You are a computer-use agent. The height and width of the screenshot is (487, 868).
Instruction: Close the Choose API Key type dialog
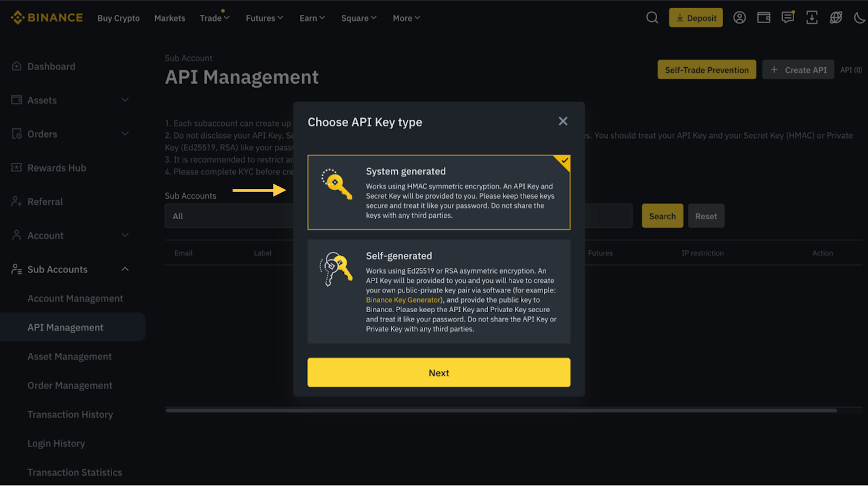[x=563, y=122]
